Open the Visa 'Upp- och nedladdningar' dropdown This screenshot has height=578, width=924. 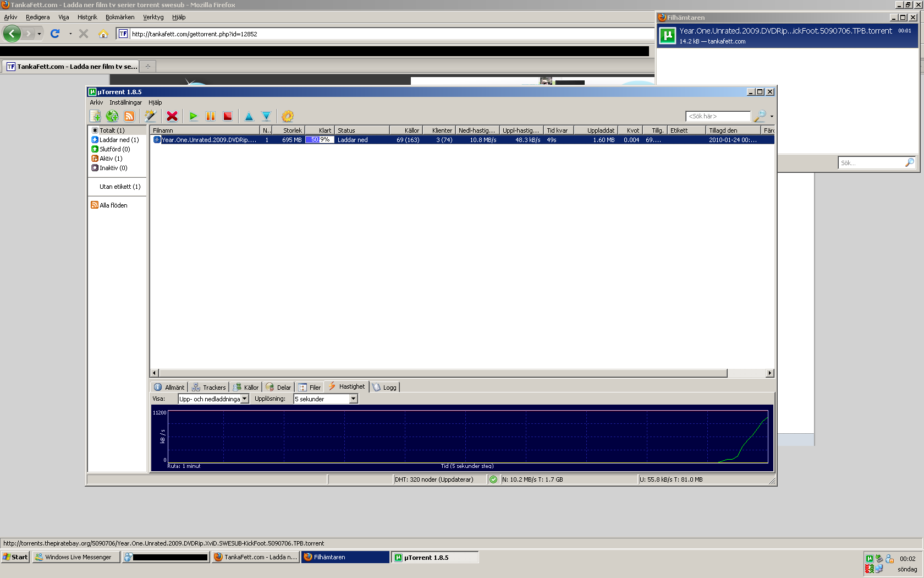213,399
